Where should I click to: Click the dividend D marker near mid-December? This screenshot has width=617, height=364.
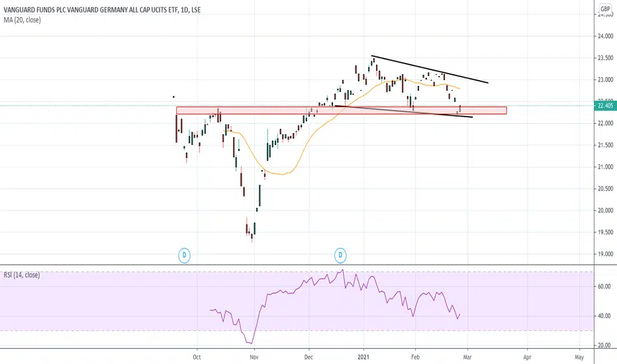pyautogui.click(x=340, y=255)
